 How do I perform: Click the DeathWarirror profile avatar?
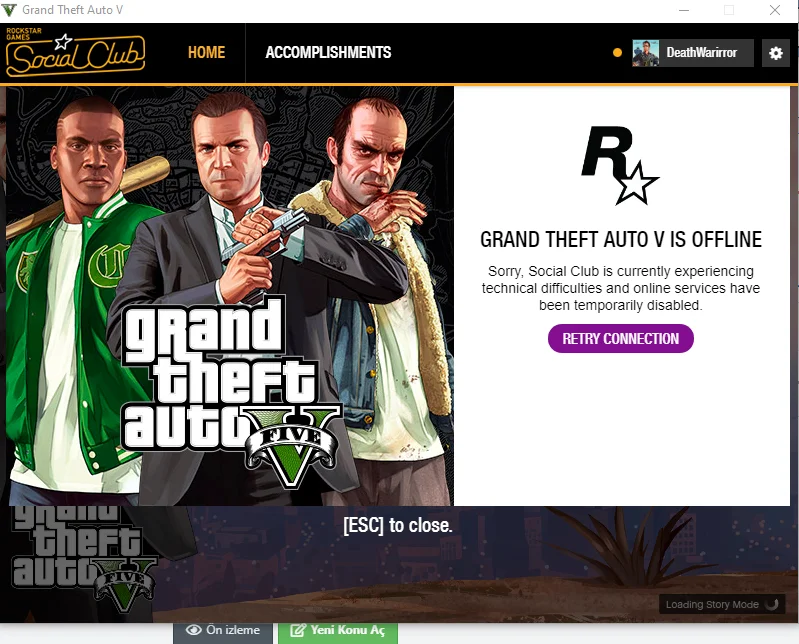coord(645,53)
